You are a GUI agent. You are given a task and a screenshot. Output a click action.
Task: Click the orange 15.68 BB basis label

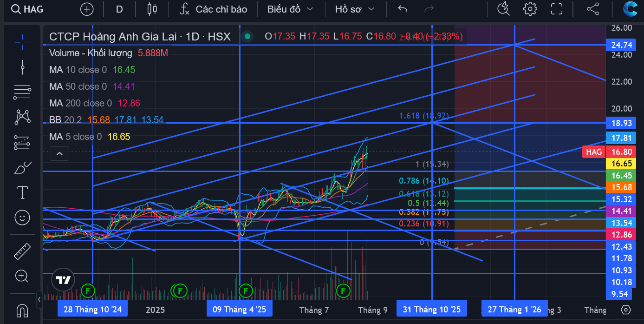pos(621,187)
